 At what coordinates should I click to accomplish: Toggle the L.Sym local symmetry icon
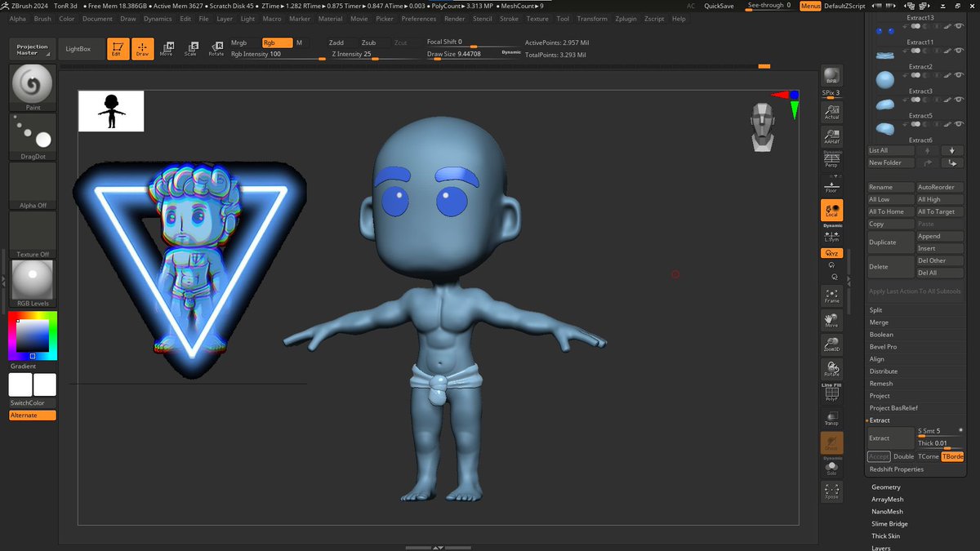[x=831, y=236]
